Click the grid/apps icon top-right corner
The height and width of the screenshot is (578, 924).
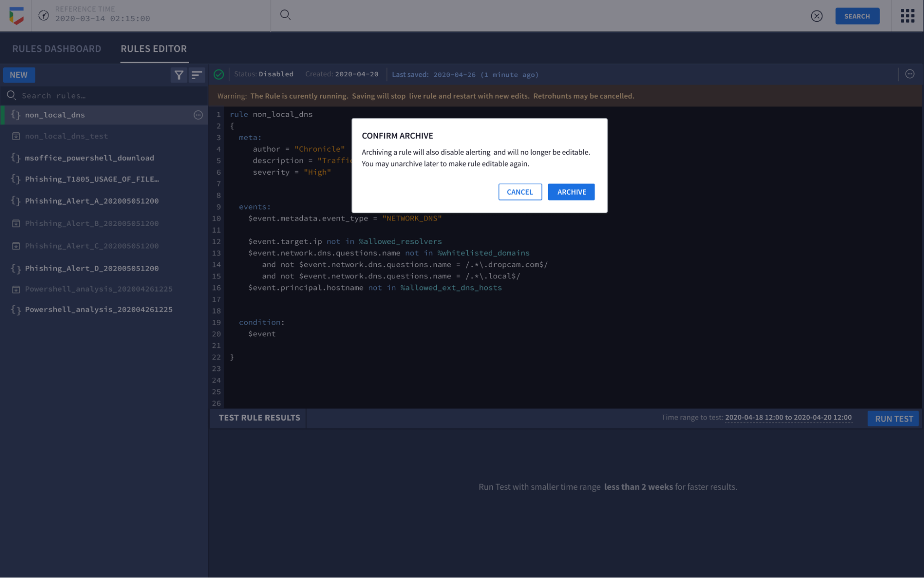click(908, 15)
